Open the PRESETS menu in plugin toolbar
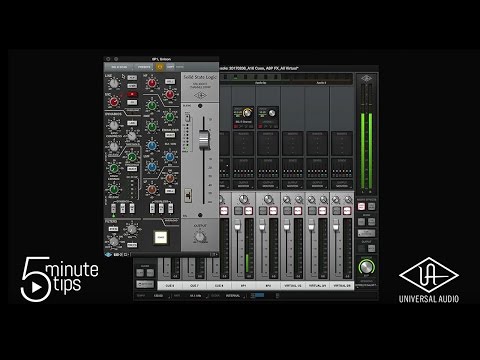 point(144,67)
